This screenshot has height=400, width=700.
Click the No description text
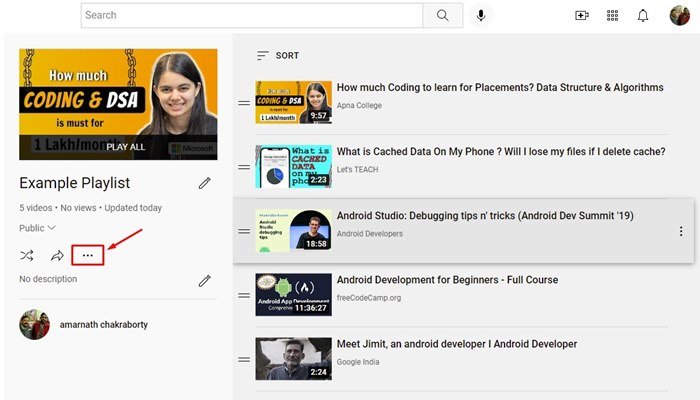pos(48,279)
